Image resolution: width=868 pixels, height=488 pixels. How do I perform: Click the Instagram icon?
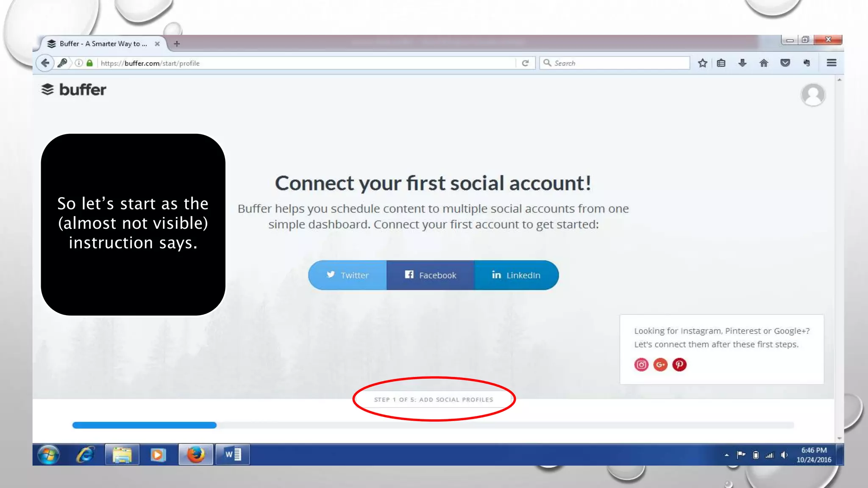[641, 365]
